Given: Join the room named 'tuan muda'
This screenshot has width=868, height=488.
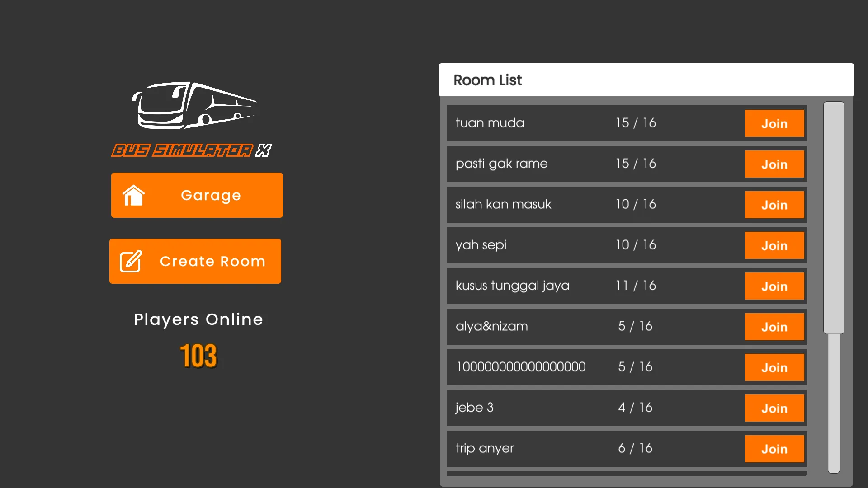Looking at the screenshot, I should click(774, 123).
